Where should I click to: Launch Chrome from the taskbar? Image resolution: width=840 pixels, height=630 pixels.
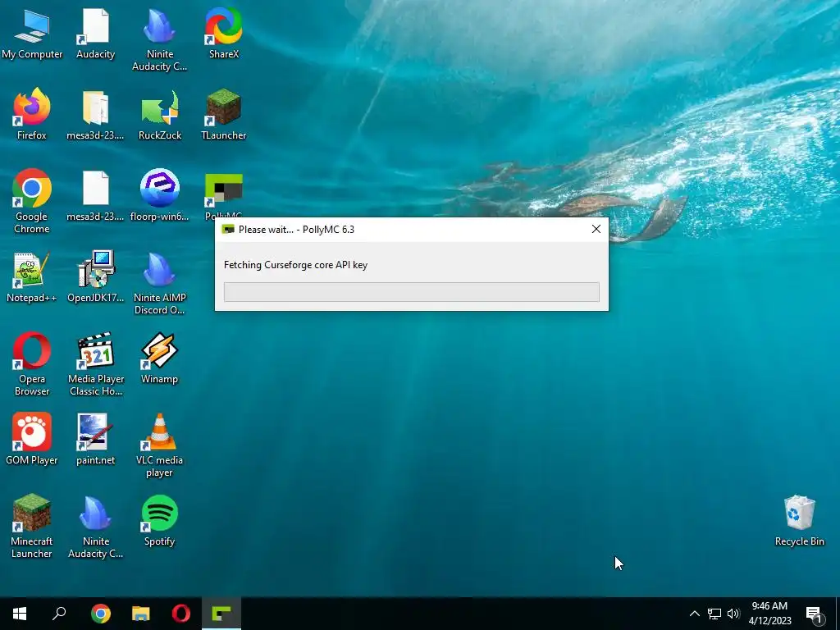[101, 614]
